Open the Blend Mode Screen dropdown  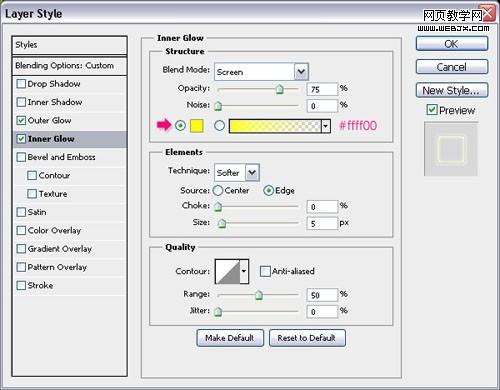point(261,72)
